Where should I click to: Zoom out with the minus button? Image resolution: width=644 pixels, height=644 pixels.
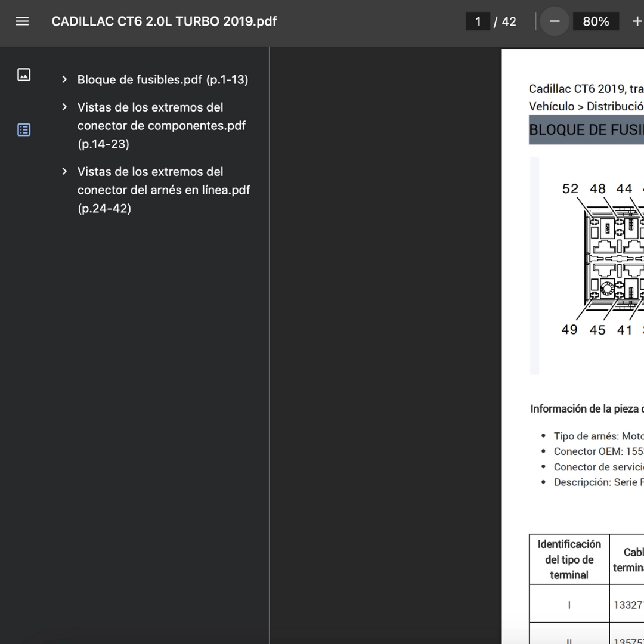click(555, 21)
